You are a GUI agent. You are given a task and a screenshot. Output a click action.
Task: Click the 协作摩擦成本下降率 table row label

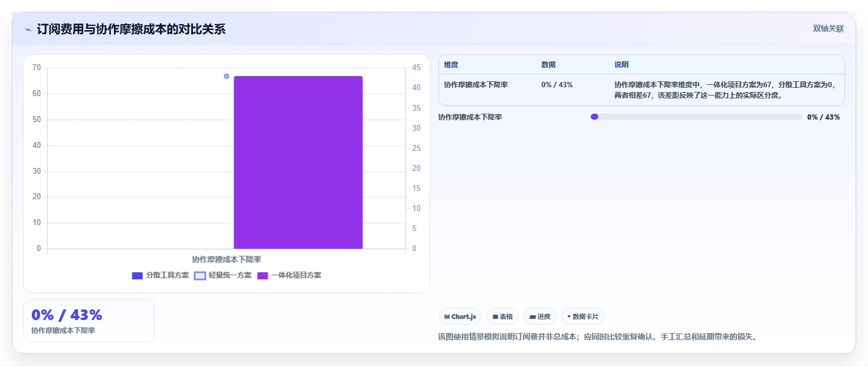(x=476, y=85)
